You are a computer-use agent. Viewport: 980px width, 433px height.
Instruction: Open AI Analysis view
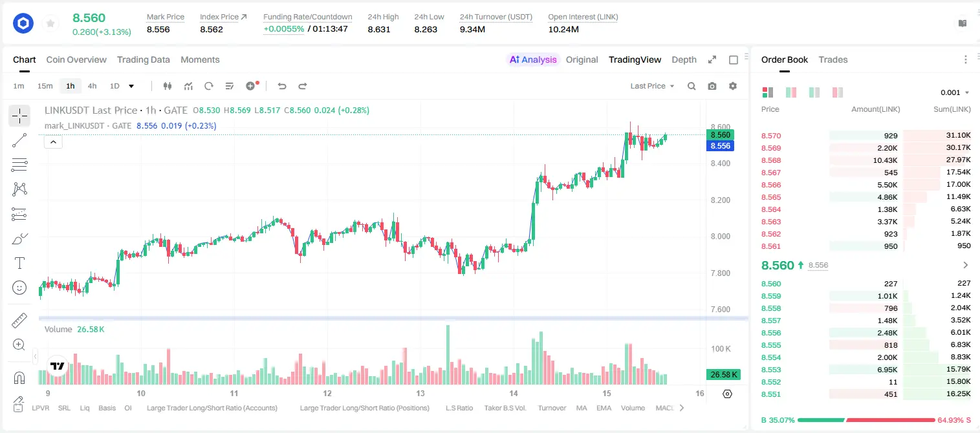pos(532,59)
